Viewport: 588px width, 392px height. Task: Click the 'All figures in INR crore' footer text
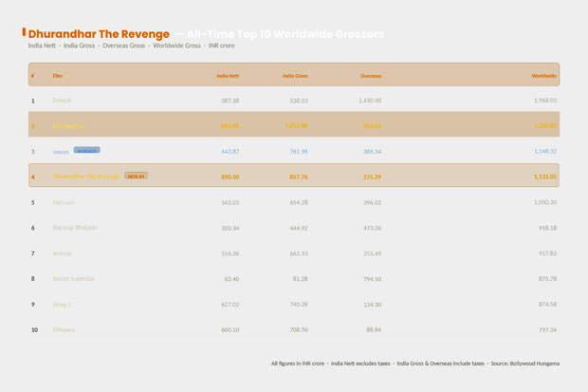point(298,364)
